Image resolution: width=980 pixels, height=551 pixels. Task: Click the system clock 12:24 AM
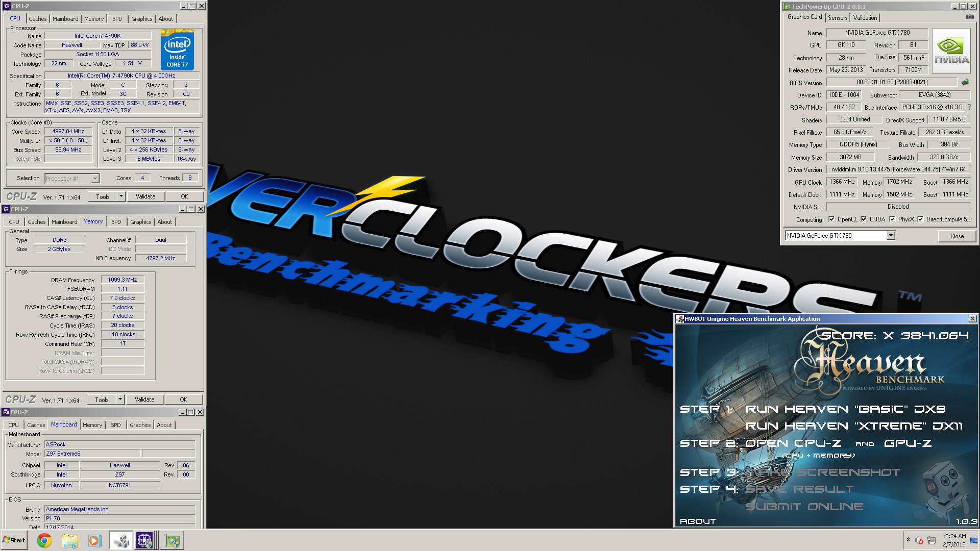pos(953,536)
